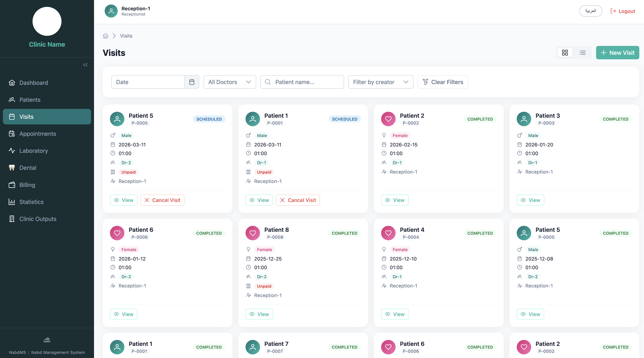Image resolution: width=644 pixels, height=358 pixels.
Task: Click Patient 3 avatar icon
Action: pos(524,119)
